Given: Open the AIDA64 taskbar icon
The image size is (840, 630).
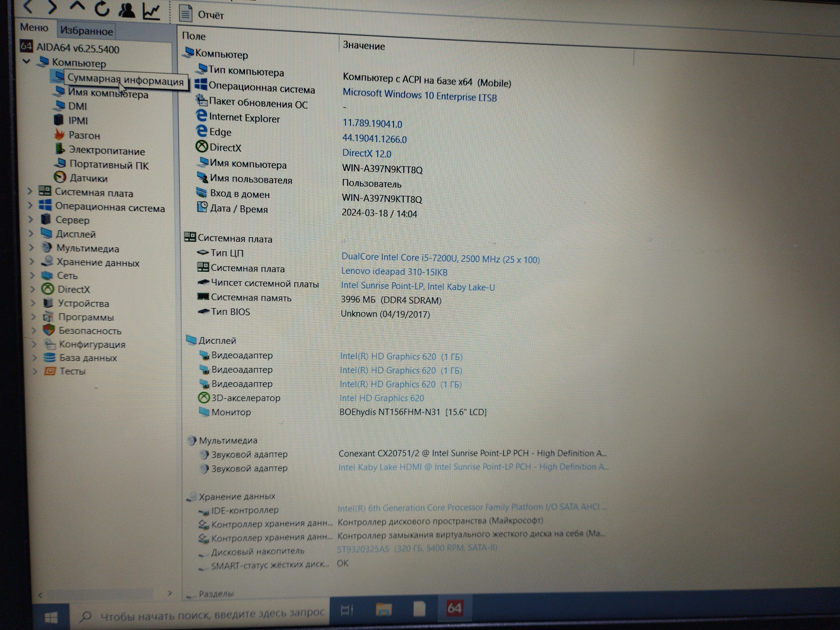Looking at the screenshot, I should pos(454,608).
